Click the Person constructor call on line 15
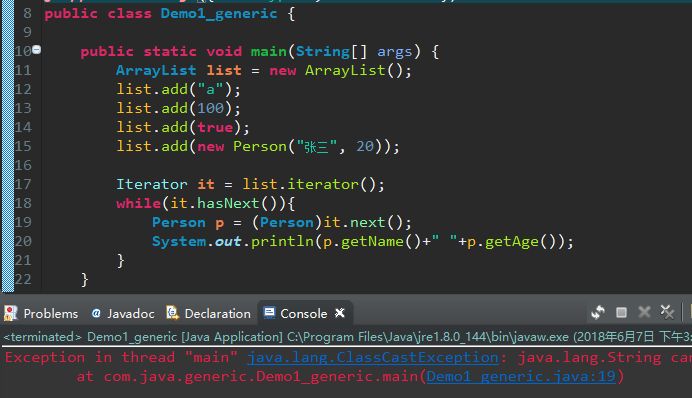692x398 pixels. [294, 146]
